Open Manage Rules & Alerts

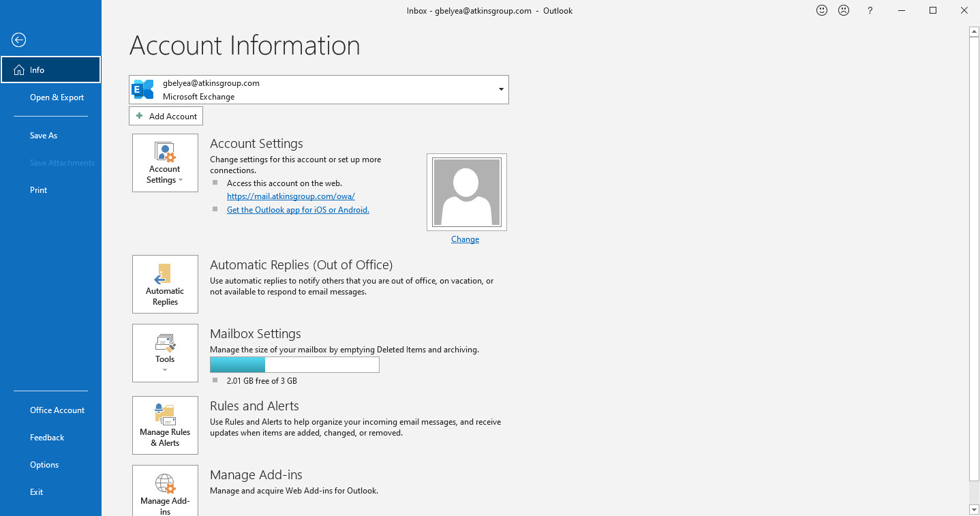pyautogui.click(x=165, y=425)
